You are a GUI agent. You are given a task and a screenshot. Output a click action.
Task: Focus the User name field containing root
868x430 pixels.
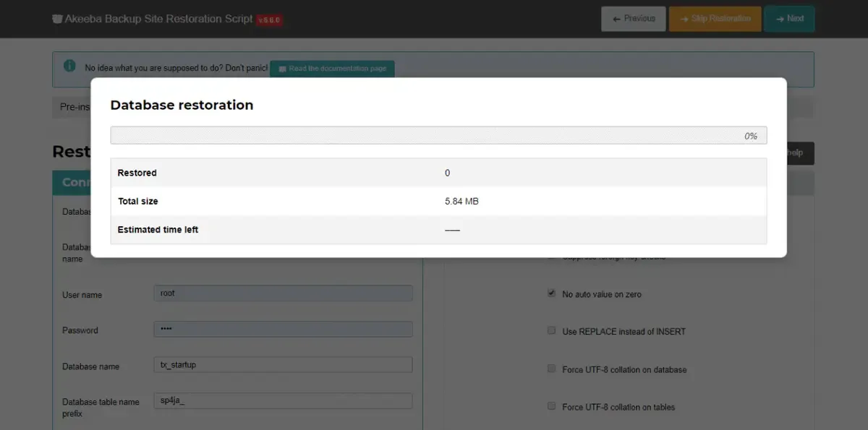point(284,293)
